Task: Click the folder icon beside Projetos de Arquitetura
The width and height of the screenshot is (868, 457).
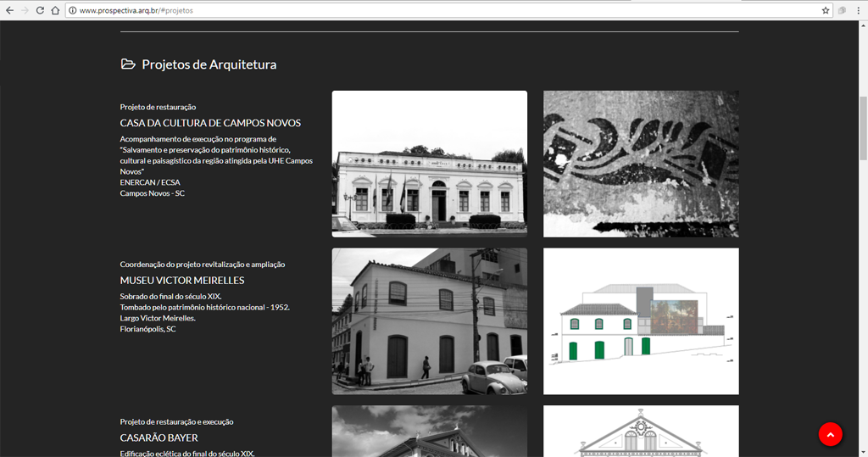Action: [x=128, y=64]
